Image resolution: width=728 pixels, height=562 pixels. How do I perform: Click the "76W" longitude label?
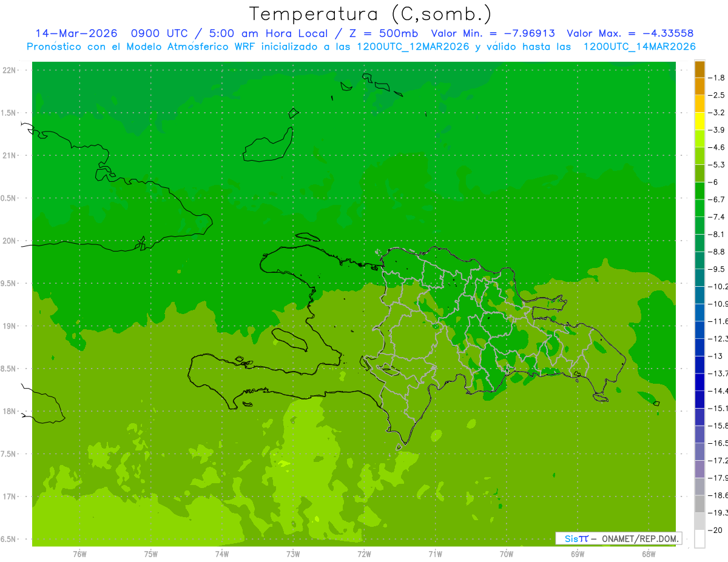[x=79, y=554]
